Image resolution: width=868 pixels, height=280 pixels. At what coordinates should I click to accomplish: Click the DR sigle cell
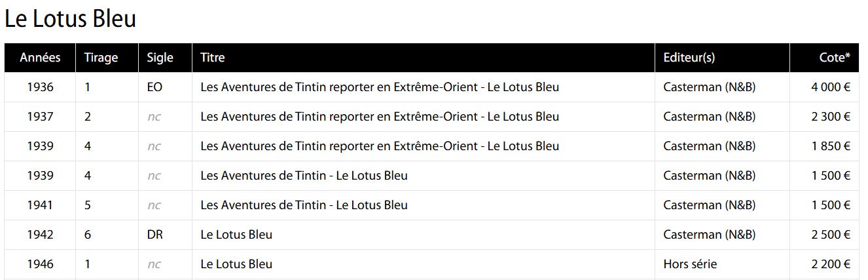pyautogui.click(x=155, y=235)
